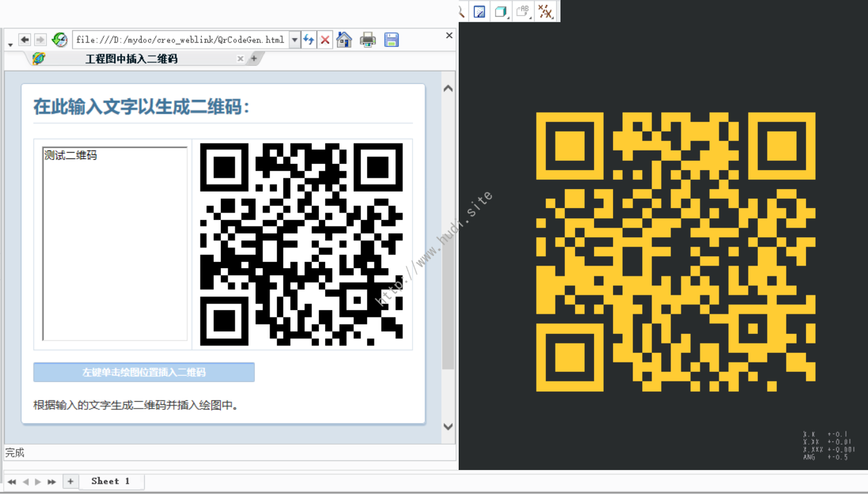Click the description text 根据输入的文字生成二维码并插入绘图中
This screenshot has height=494, width=868.
click(136, 405)
